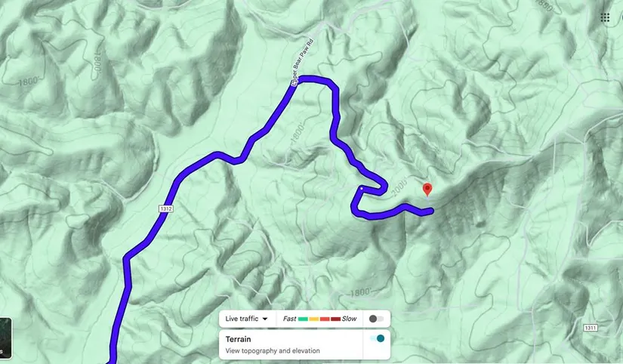
Task: Open the satellite layers thumbnail
Action: [5, 338]
